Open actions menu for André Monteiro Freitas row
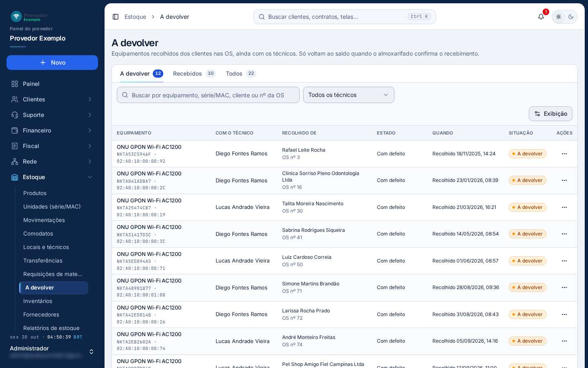Image resolution: width=588 pixels, height=368 pixels. pos(564,341)
